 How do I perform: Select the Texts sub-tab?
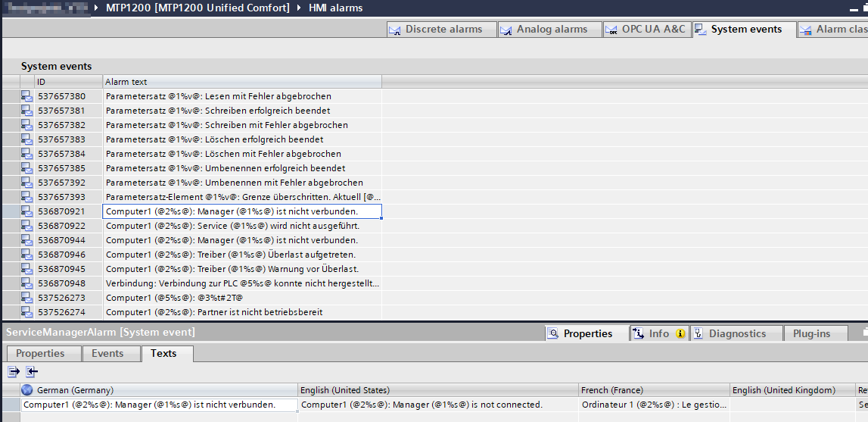click(167, 353)
